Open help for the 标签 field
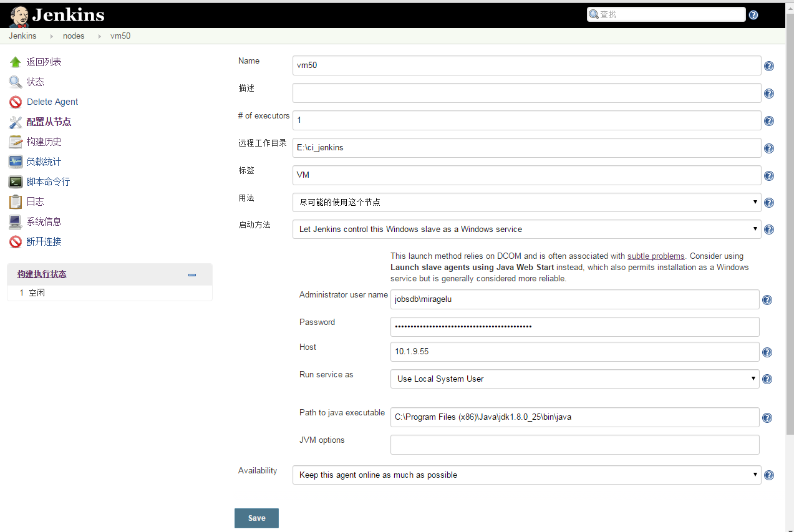794x532 pixels. click(769, 176)
